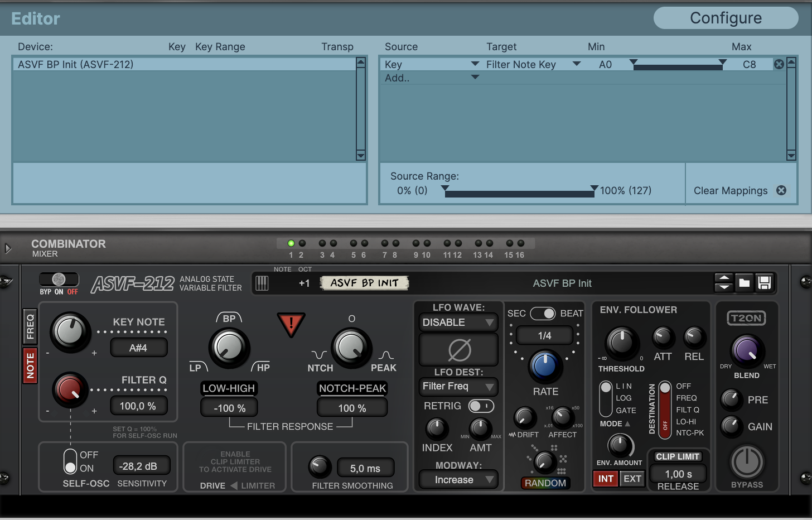This screenshot has height=520, width=812.
Task: Open the patch browser folder icon
Action: (744, 283)
